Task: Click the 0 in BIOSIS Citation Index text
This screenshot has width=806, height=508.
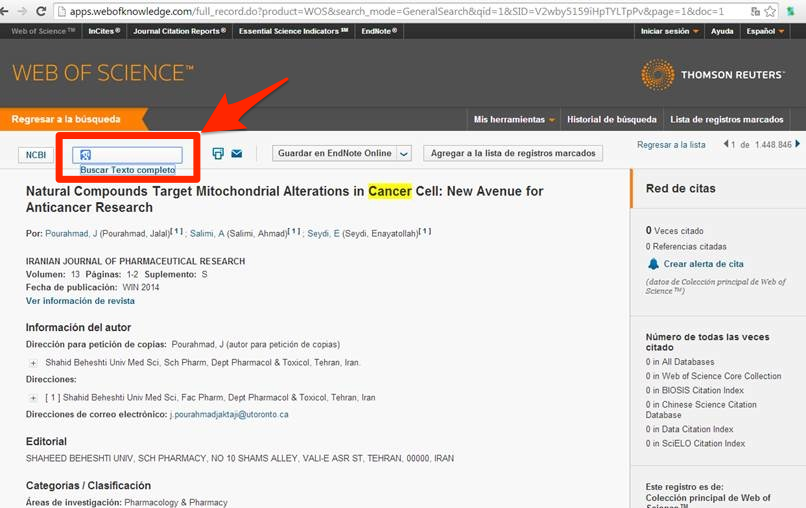Action: 694,390
